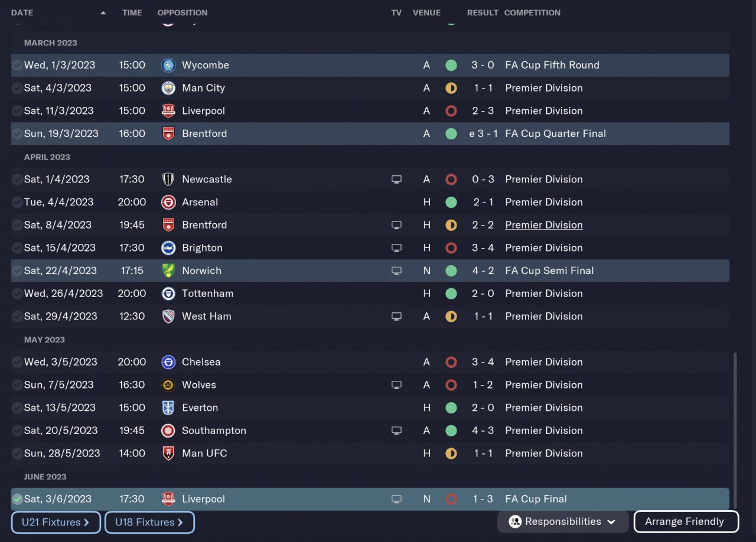
Task: Toggle the checkmark beside Tottenham fixture
Action: [x=18, y=294]
